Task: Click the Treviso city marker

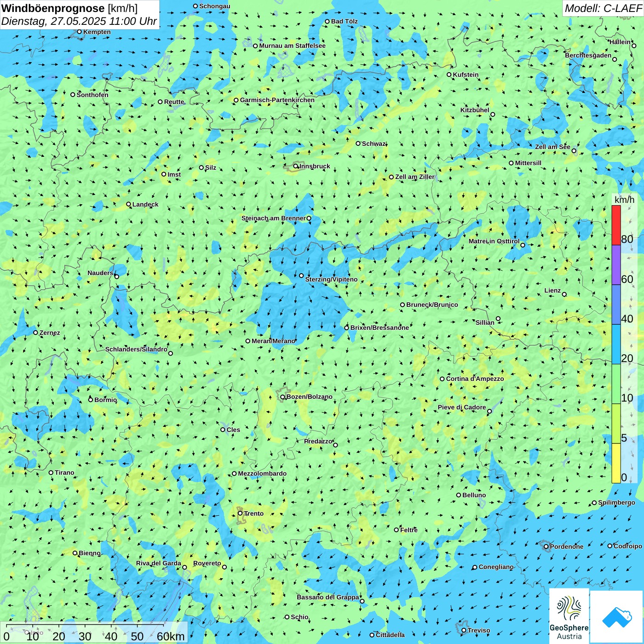Action: tap(464, 631)
